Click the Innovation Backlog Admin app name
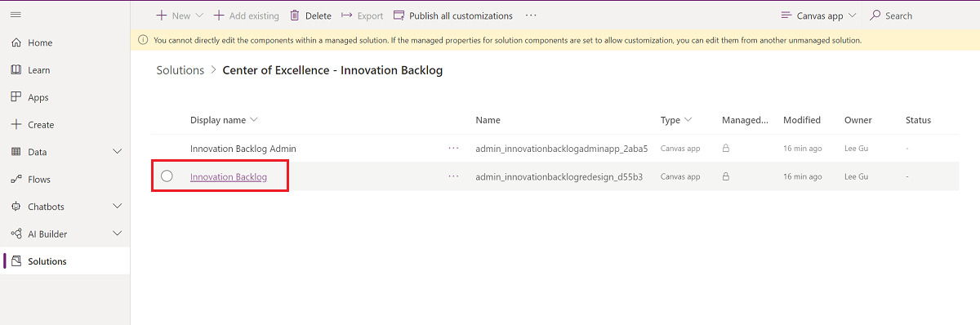This screenshot has width=980, height=325. click(243, 149)
